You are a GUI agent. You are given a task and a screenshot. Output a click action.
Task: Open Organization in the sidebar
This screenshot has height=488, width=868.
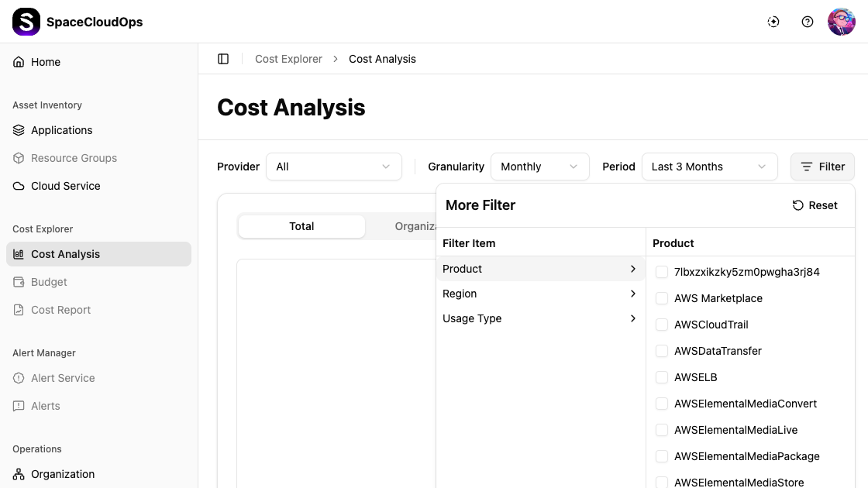[x=63, y=474]
